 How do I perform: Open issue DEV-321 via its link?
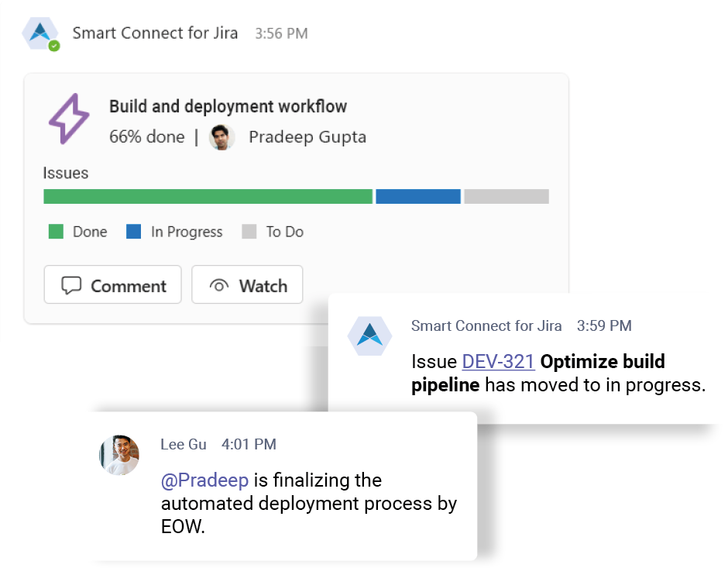(x=499, y=361)
